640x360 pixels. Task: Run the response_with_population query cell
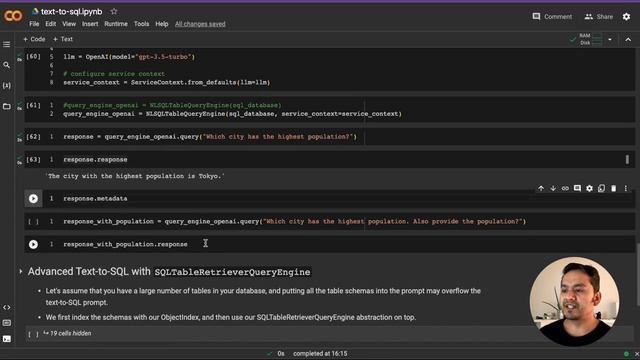click(x=33, y=222)
